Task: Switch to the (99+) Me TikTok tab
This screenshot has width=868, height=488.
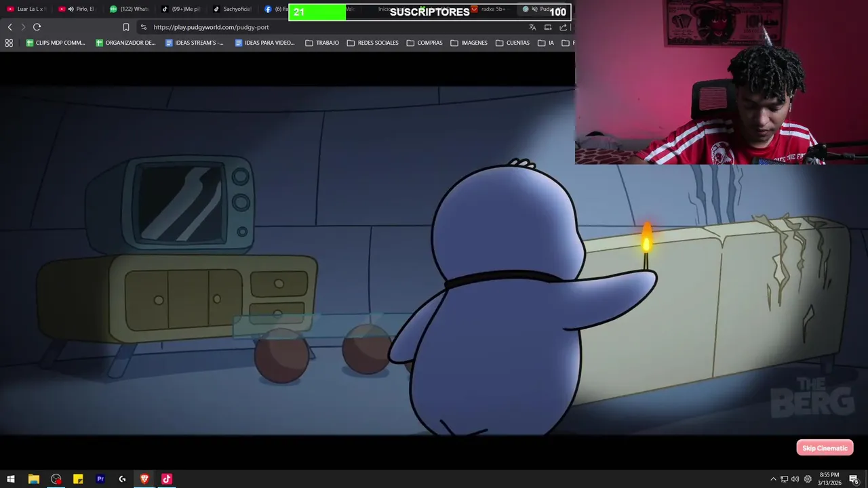Action: (x=180, y=9)
